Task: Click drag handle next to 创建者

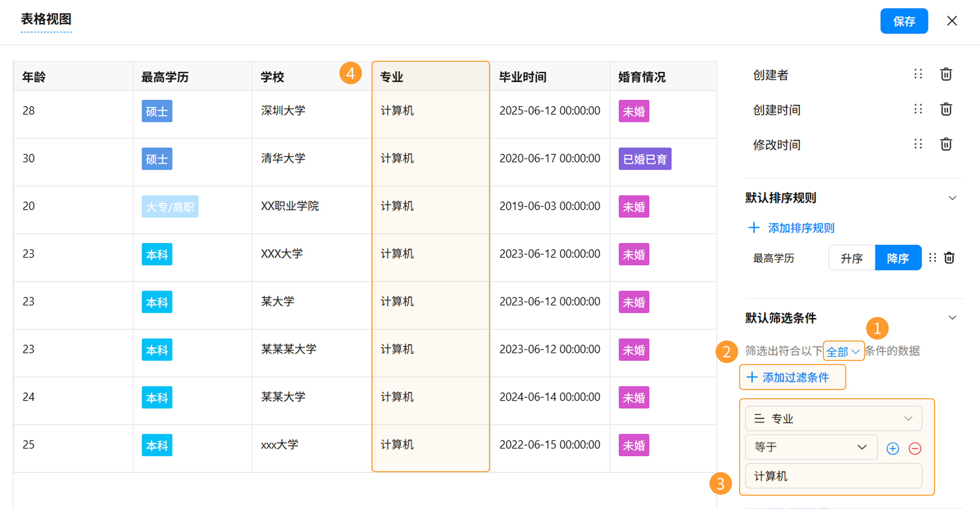Action: pyautogui.click(x=918, y=74)
